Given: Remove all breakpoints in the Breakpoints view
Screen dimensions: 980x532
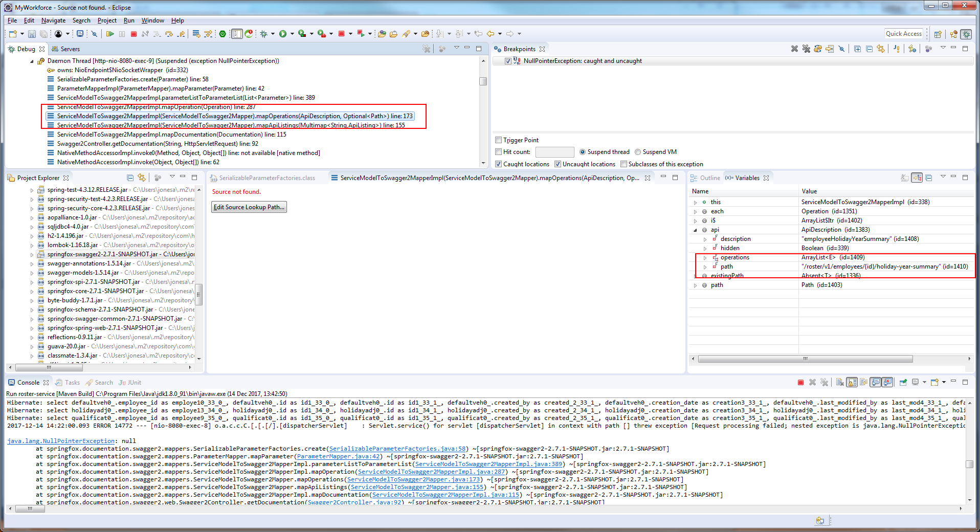Looking at the screenshot, I should 806,49.
